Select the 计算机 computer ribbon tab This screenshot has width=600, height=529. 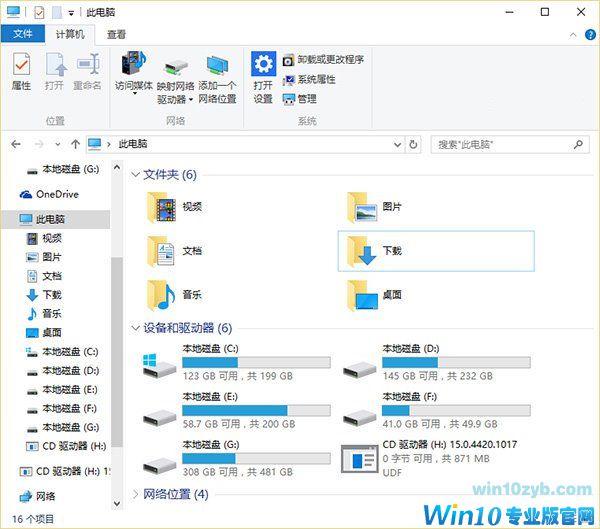click(70, 34)
